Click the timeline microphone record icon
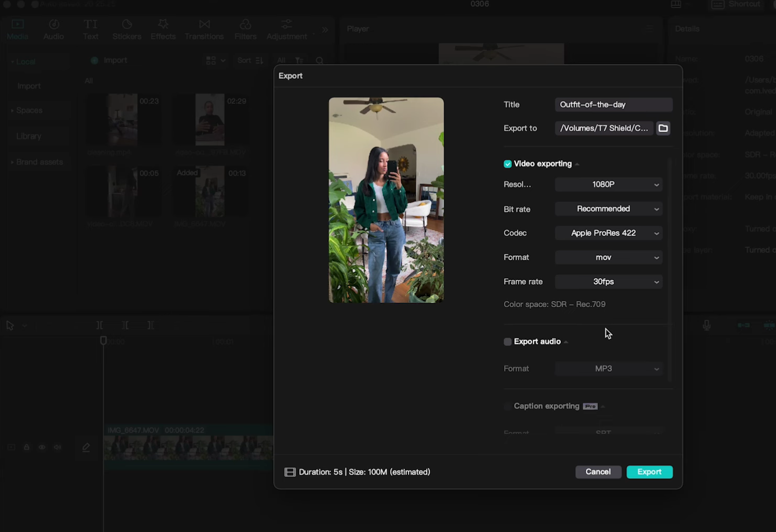This screenshot has height=532, width=776. [x=707, y=326]
